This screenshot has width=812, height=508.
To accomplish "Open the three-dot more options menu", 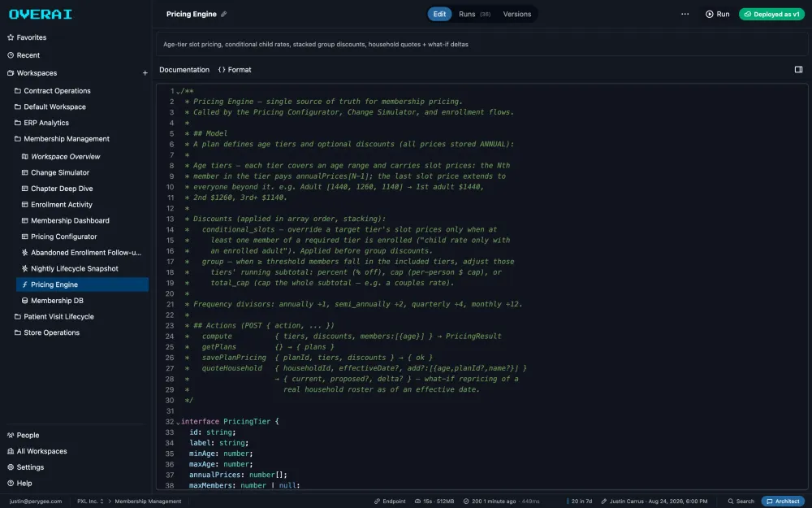I will pos(685,14).
